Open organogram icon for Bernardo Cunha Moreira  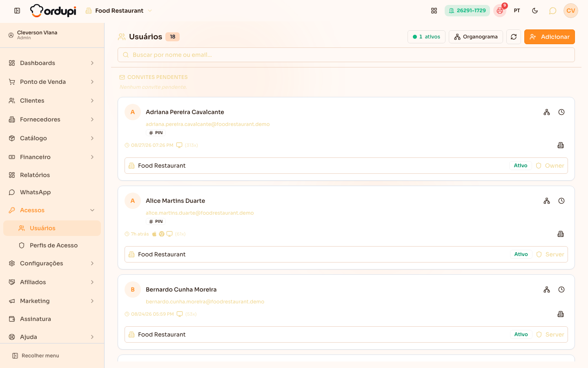pos(547,289)
